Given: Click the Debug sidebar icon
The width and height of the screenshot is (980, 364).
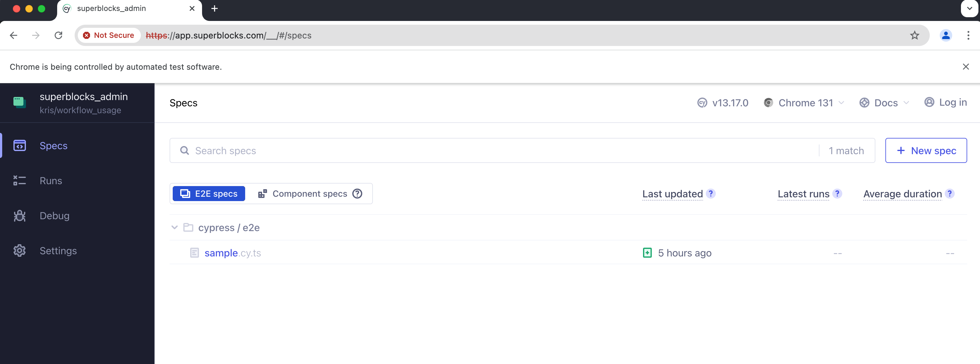Looking at the screenshot, I should (19, 215).
